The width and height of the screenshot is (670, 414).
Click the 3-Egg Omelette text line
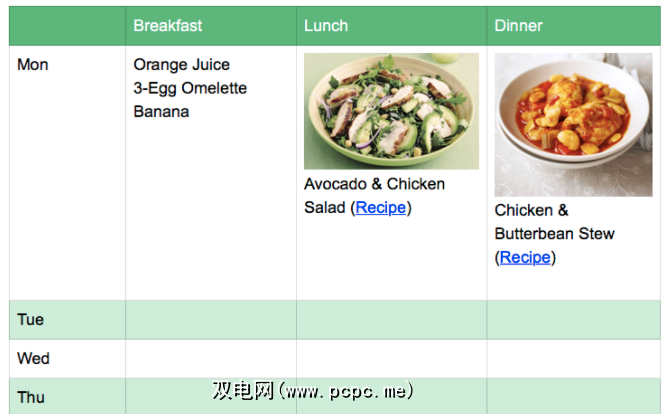click(x=190, y=88)
